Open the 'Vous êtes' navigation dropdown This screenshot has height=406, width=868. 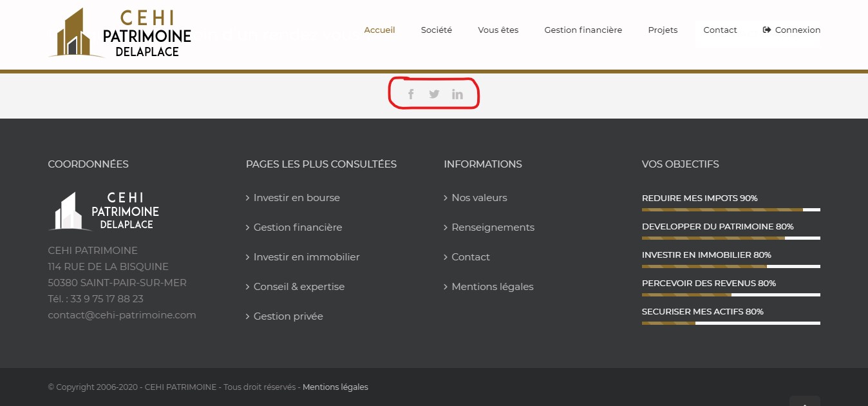498,30
